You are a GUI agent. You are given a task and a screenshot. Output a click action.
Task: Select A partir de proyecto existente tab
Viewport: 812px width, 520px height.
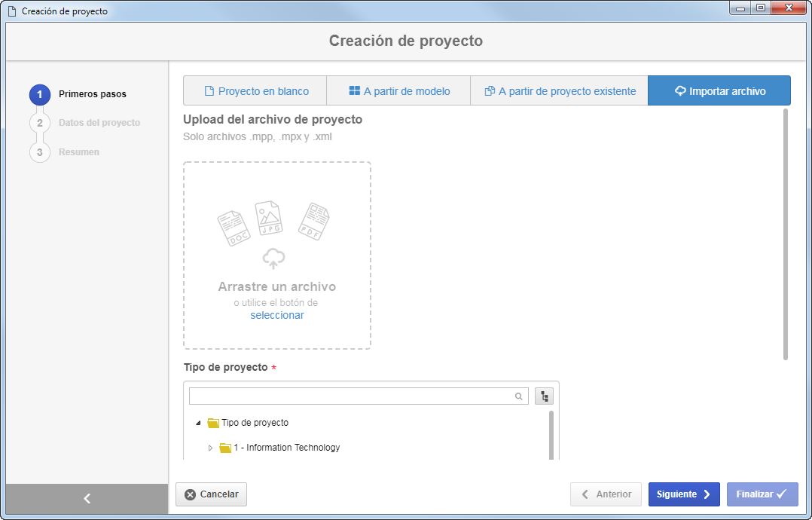point(559,90)
